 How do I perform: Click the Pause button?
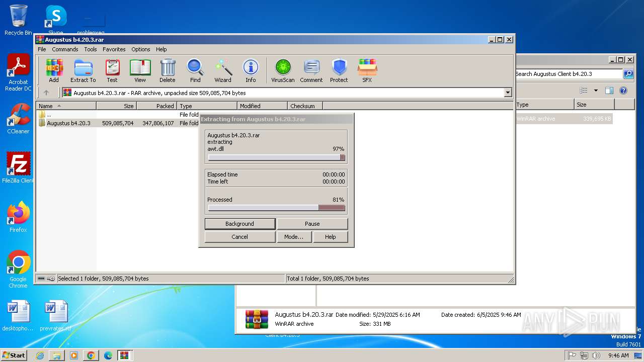coord(312,224)
